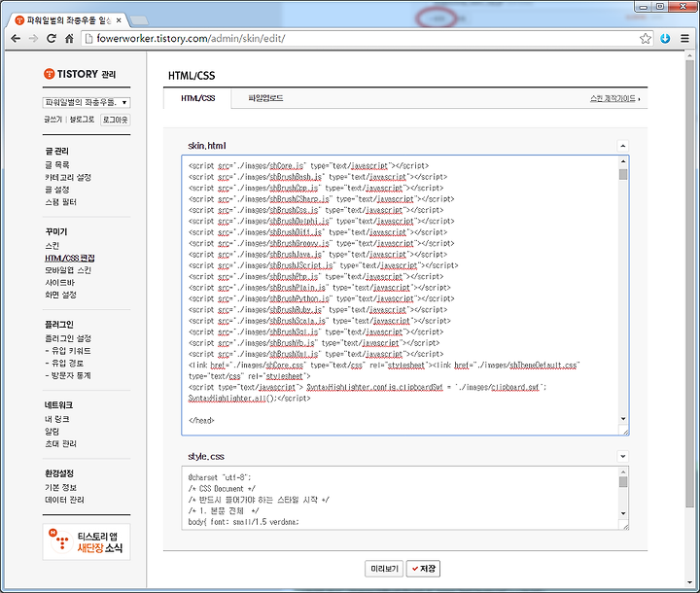Click the shCore.js script line
This screenshot has height=593, width=700.
(x=308, y=165)
